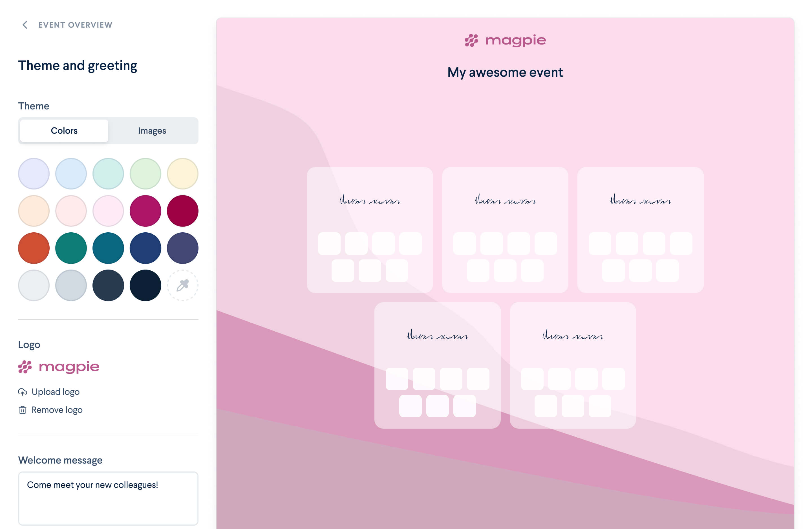812x529 pixels.
Task: Select the Colors tab
Action: coord(64,130)
